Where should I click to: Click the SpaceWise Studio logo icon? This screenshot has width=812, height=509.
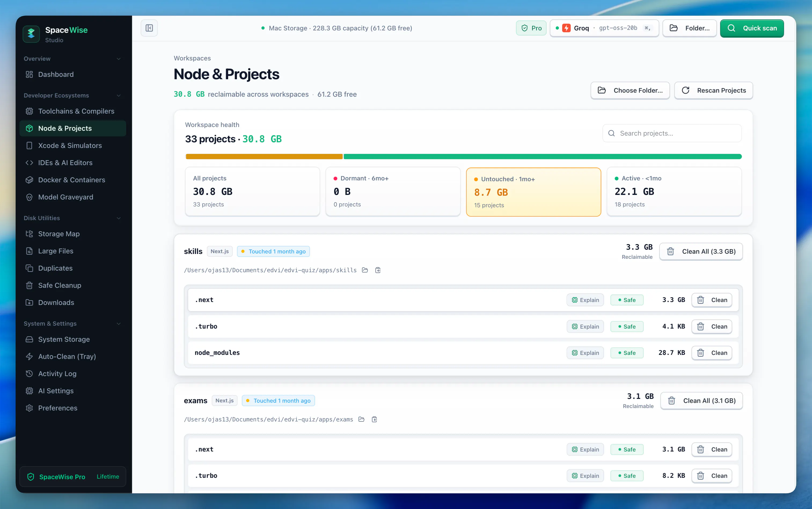point(31,34)
